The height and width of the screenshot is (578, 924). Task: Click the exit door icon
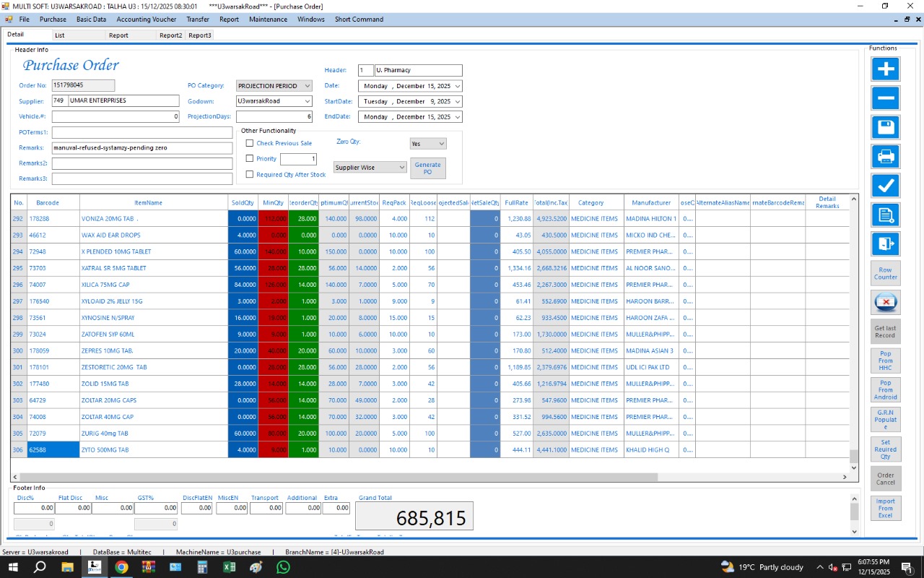click(886, 244)
